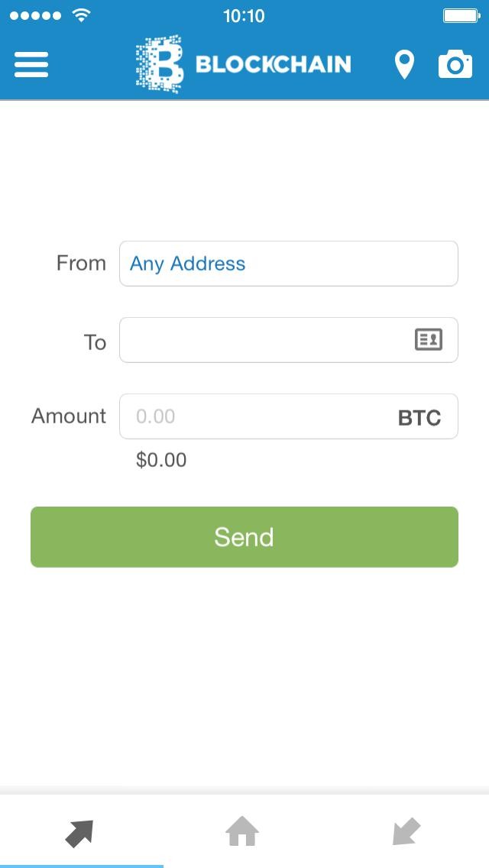Tap the battery indicator icon

tap(461, 15)
